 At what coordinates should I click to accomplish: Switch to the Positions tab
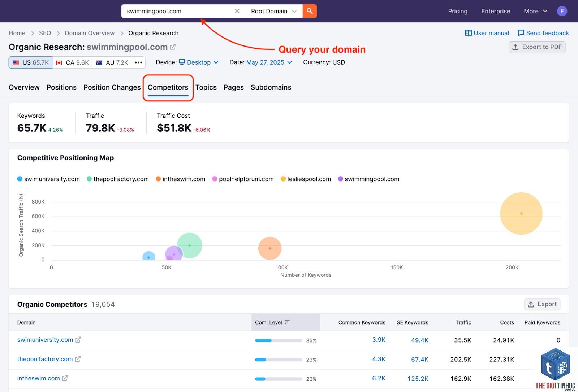point(61,87)
